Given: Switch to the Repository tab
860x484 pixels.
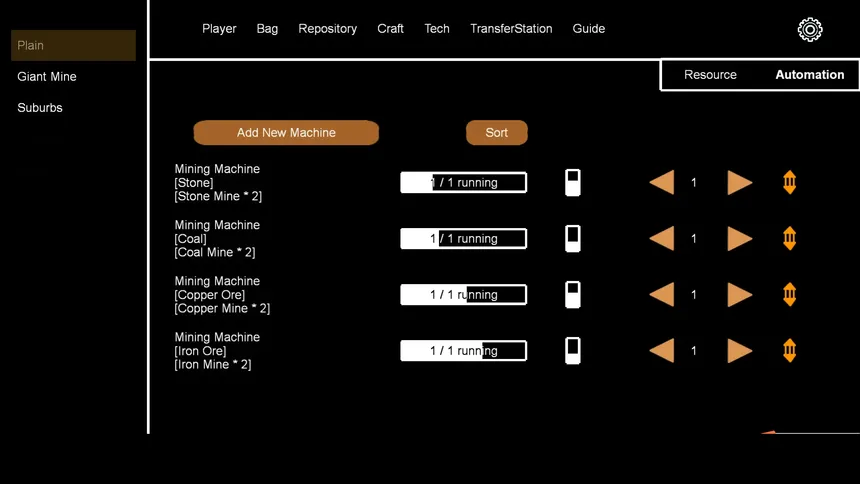Looking at the screenshot, I should point(327,29).
